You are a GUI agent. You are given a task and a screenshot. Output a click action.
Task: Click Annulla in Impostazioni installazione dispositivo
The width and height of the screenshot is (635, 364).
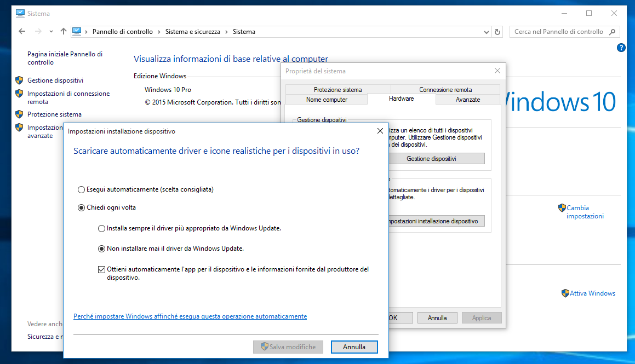tap(354, 347)
